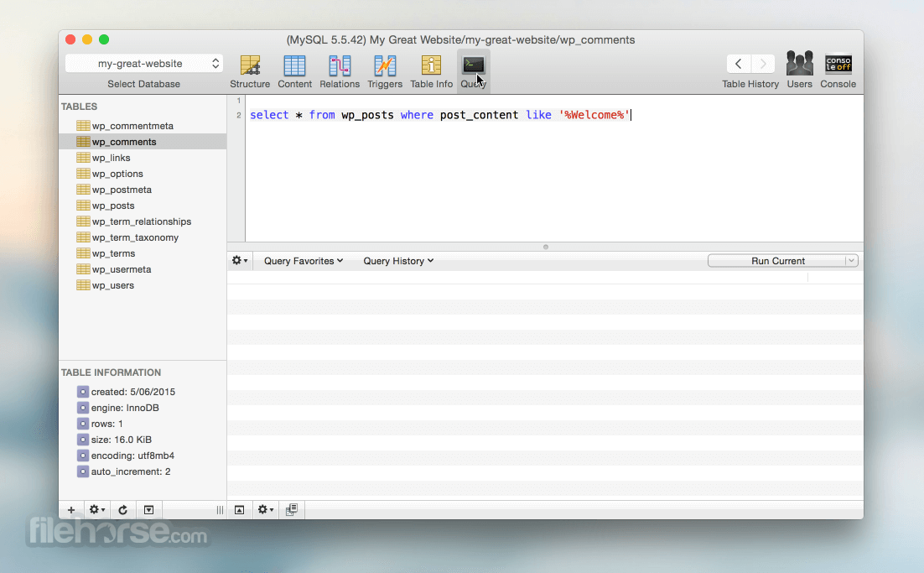Screen dimensions: 924x573
Task: Click the TABLES header
Action: coord(79,106)
